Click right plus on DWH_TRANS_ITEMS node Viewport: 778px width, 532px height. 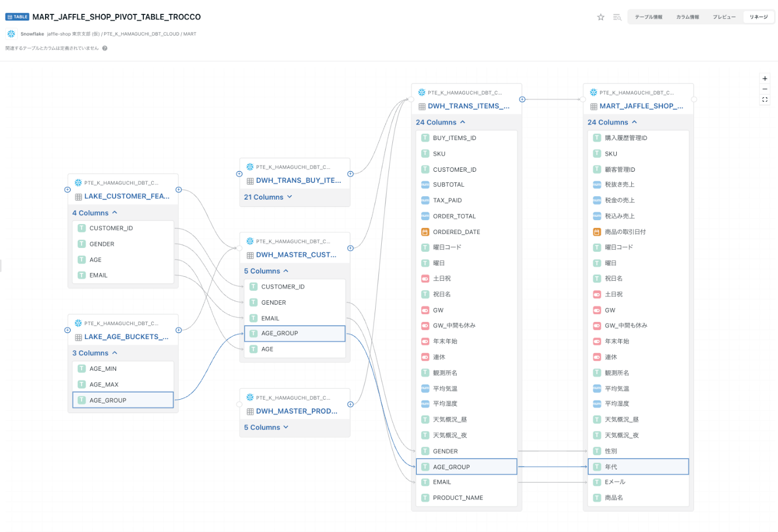click(x=522, y=100)
